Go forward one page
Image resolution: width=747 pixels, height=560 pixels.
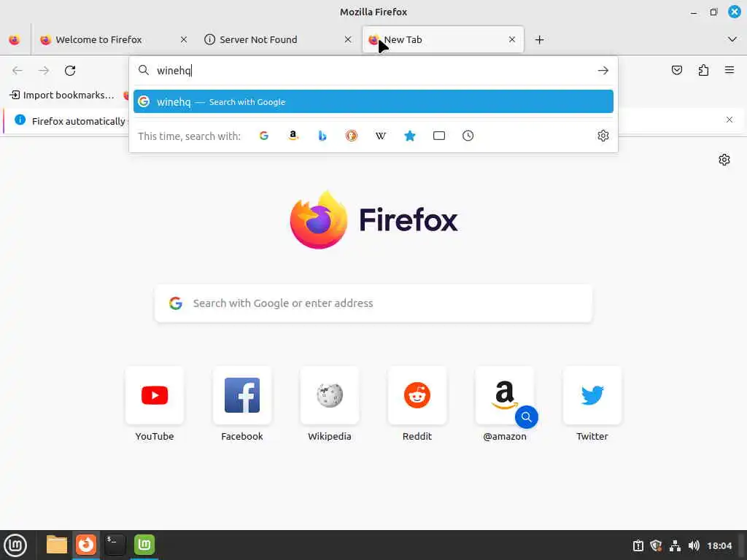click(x=44, y=71)
